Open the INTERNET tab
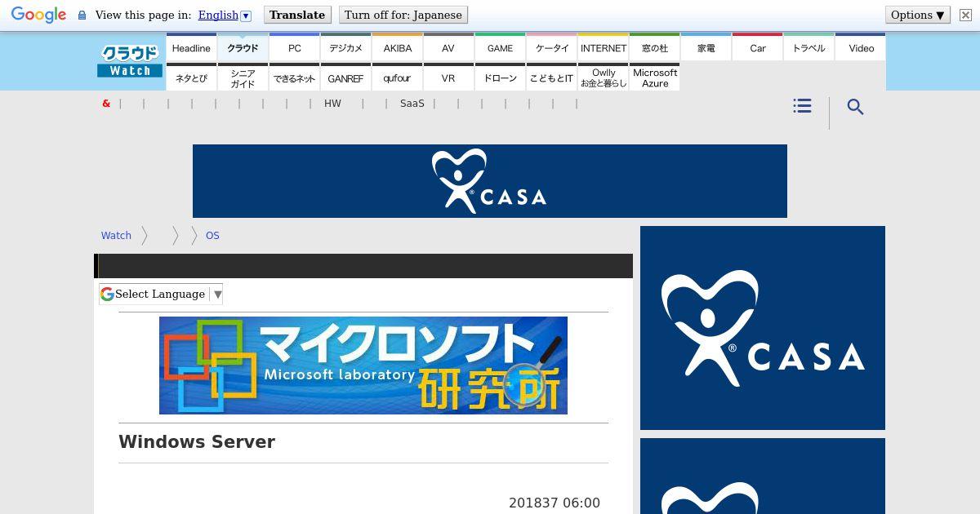The height and width of the screenshot is (514, 980). (603, 47)
